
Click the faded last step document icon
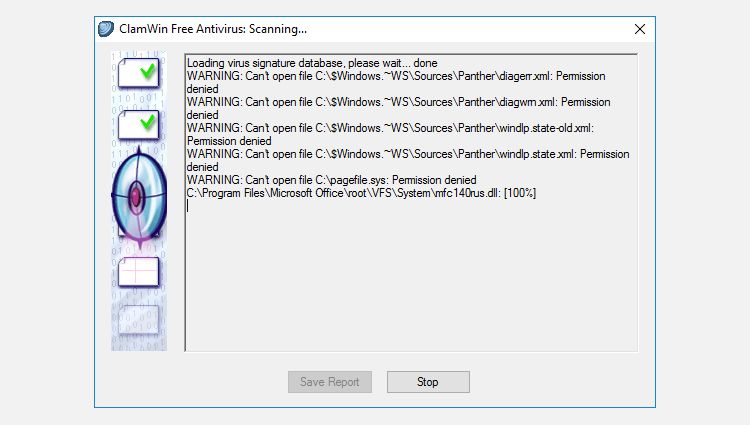pyautogui.click(x=139, y=319)
